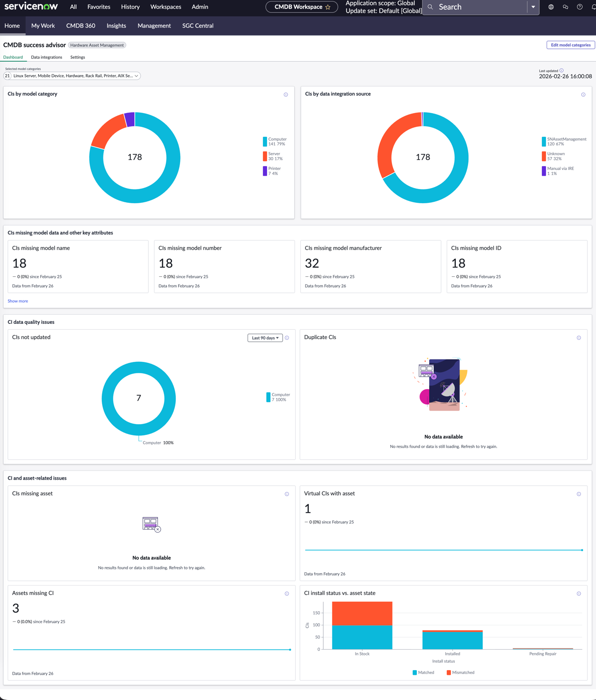This screenshot has height=700, width=596.
Task: Open the Admin menu
Action: tap(200, 7)
